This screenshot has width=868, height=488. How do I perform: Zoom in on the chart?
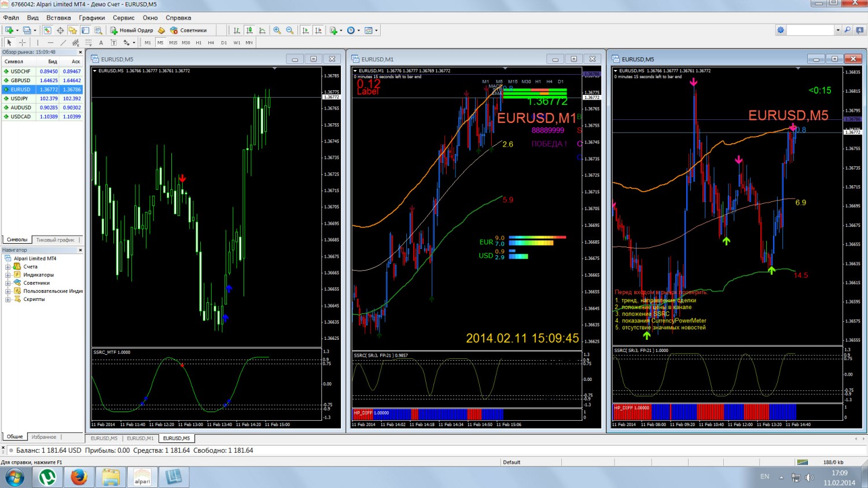[277, 30]
